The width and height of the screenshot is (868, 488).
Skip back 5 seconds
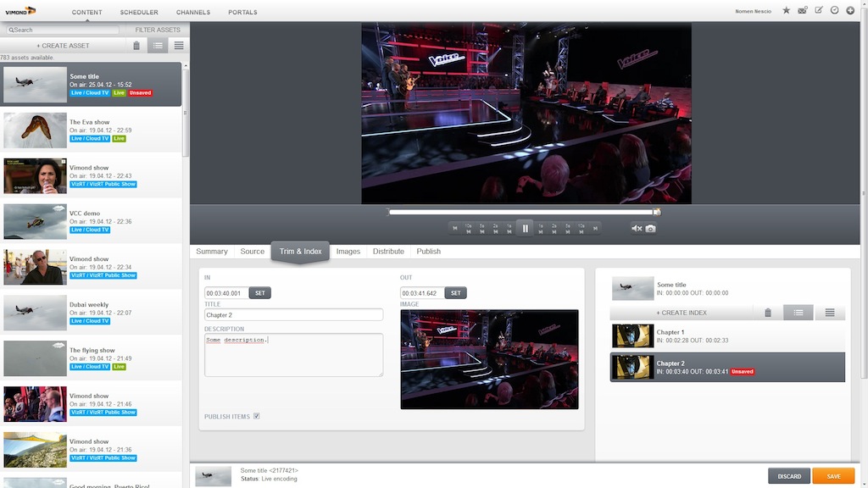(x=481, y=229)
